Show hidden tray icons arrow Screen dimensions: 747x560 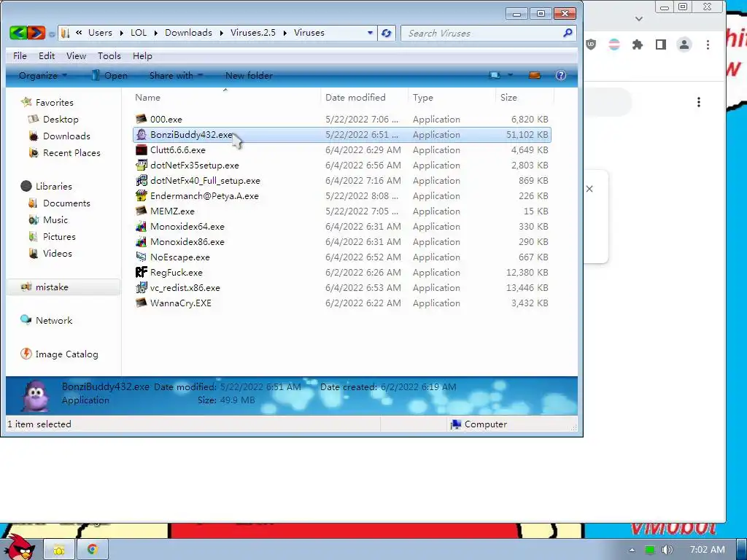click(632, 550)
